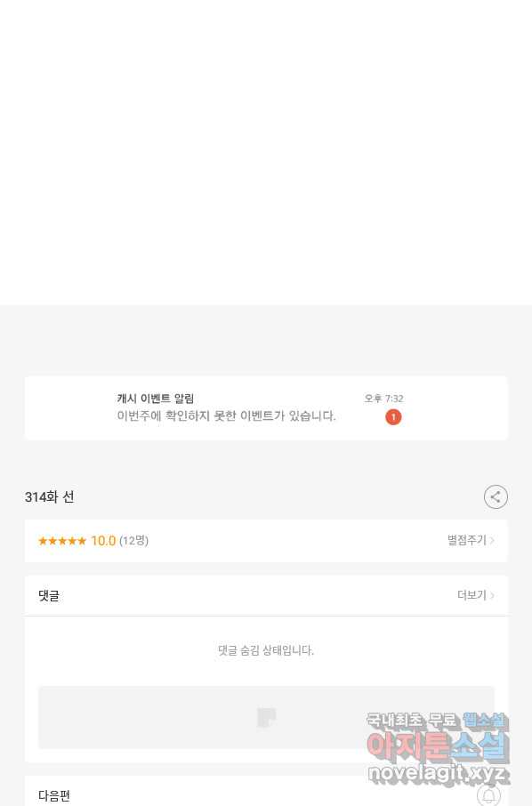Image resolution: width=532 pixels, height=806 pixels.
Task: Click the event message 이번주에 확인하지 못한 이벤트
Action: pos(226,415)
